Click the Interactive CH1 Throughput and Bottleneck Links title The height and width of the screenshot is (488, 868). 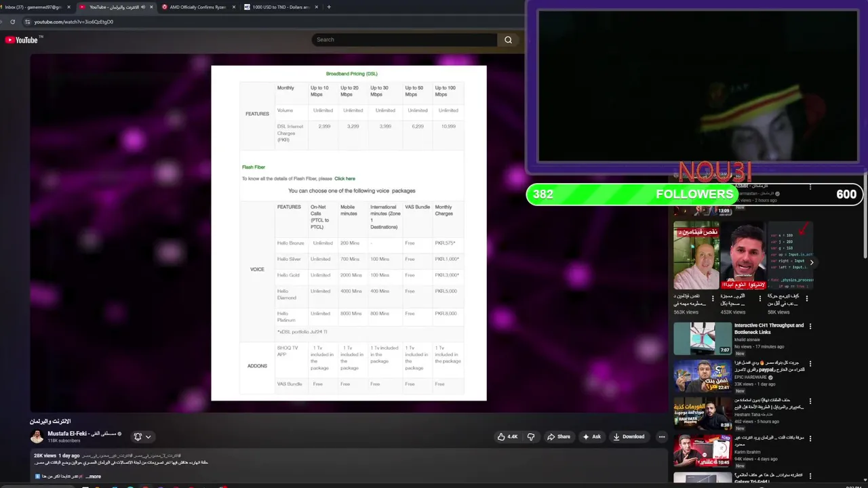click(x=769, y=329)
